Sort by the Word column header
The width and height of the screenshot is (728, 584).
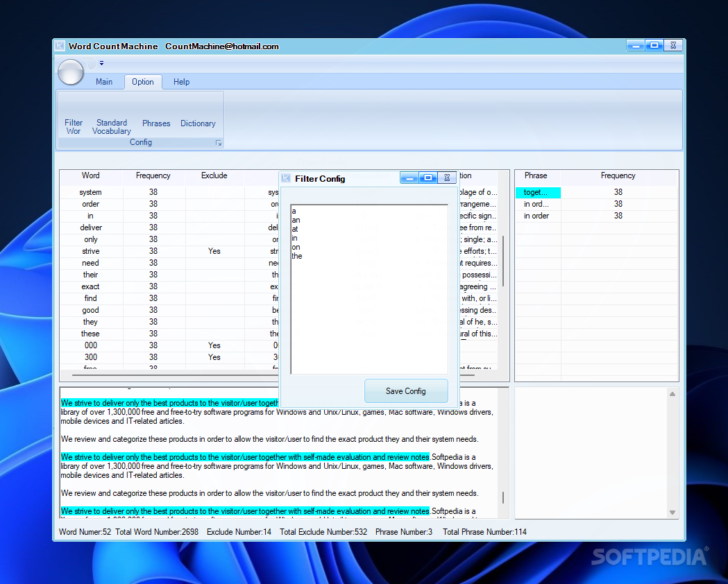91,175
